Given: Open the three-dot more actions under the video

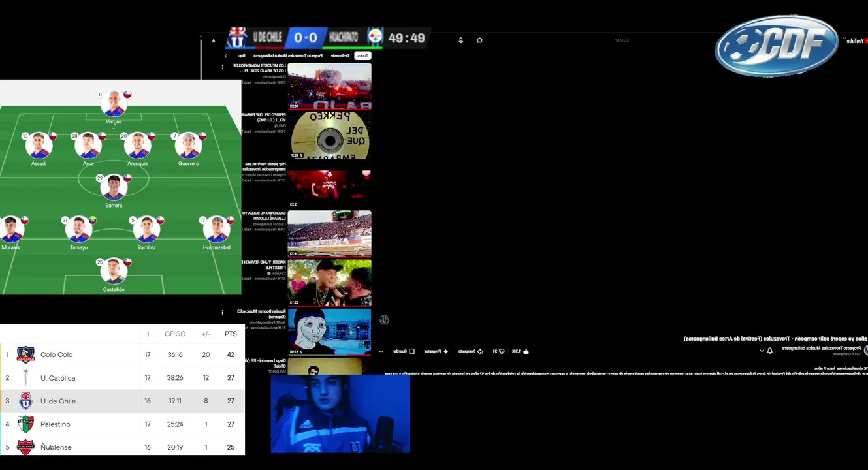Looking at the screenshot, I should click(x=381, y=351).
